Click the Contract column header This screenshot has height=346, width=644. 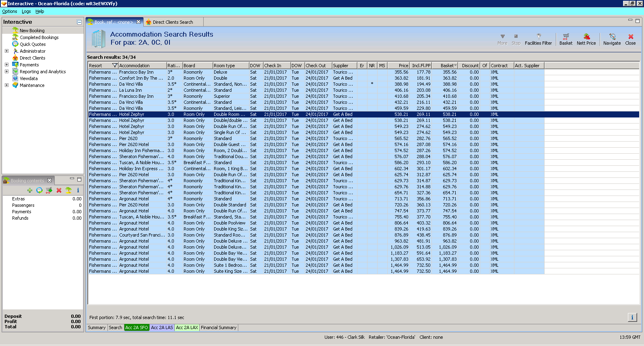pos(502,66)
